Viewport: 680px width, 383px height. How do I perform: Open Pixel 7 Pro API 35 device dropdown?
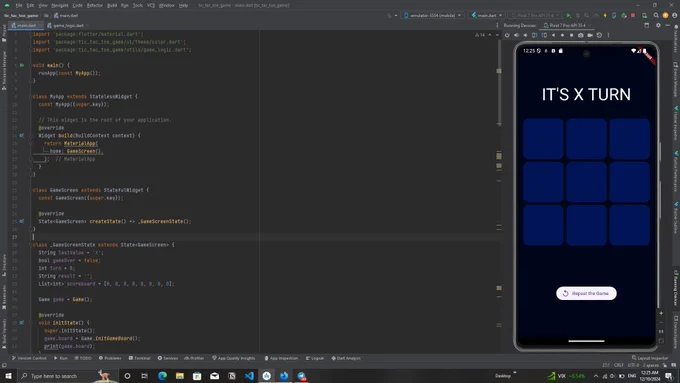click(535, 15)
